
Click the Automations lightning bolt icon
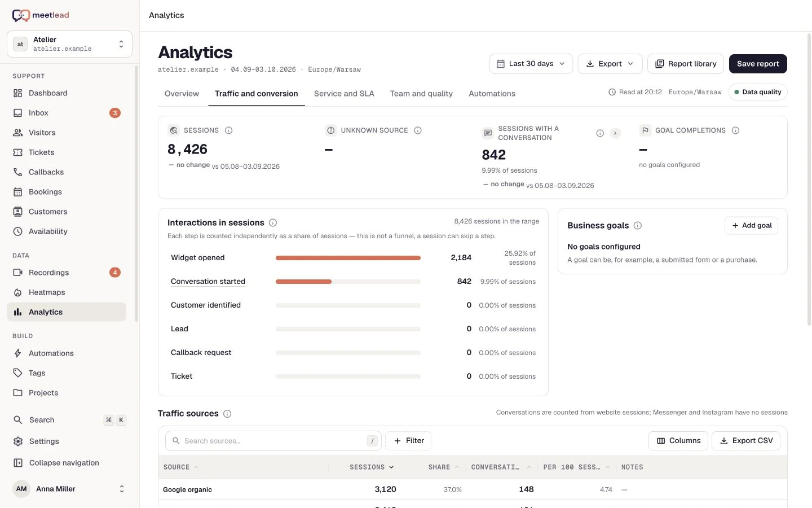18,353
